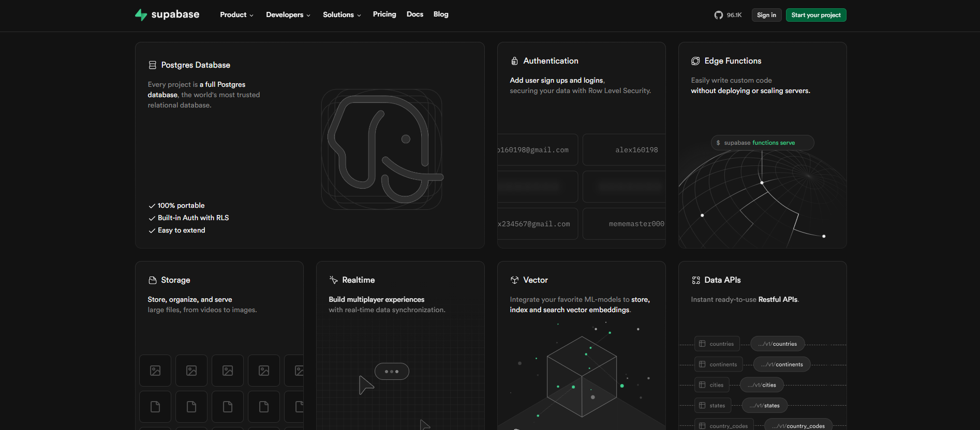Open the Edge Functions card title
The image size is (980, 430).
733,61
